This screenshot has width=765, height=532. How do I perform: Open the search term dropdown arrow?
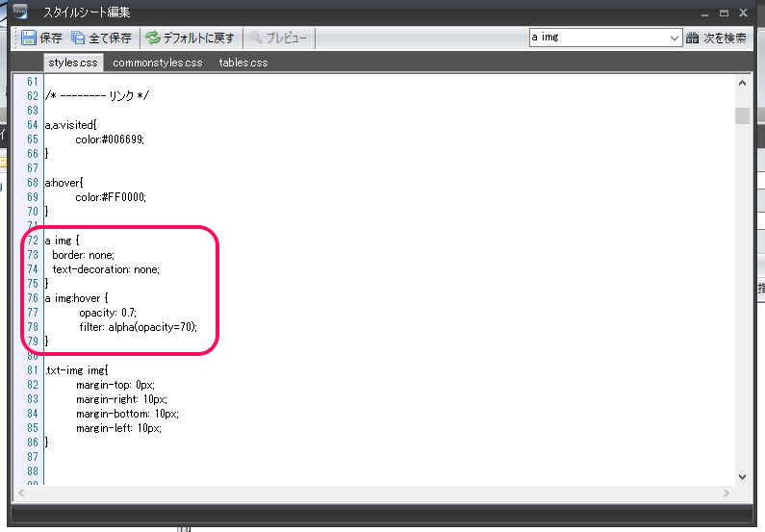point(674,38)
